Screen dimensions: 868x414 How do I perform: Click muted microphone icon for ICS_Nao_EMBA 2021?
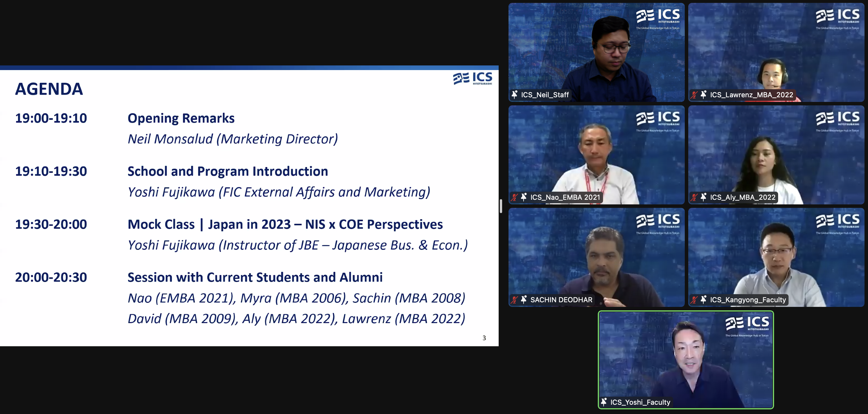(x=514, y=197)
